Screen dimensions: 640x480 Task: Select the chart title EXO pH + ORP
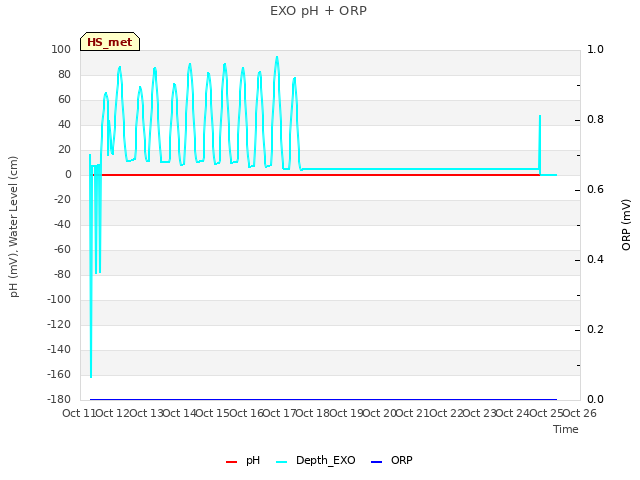318,11
